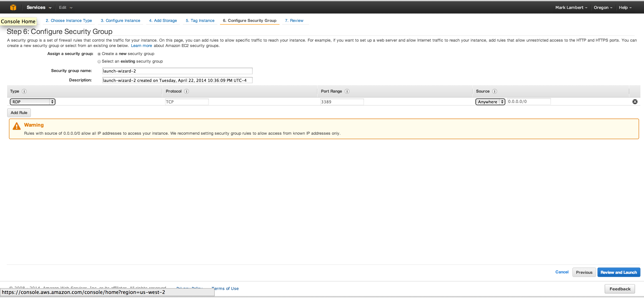644x298 pixels.
Task: Open the RDP rule type dropdown
Action: pyautogui.click(x=32, y=102)
